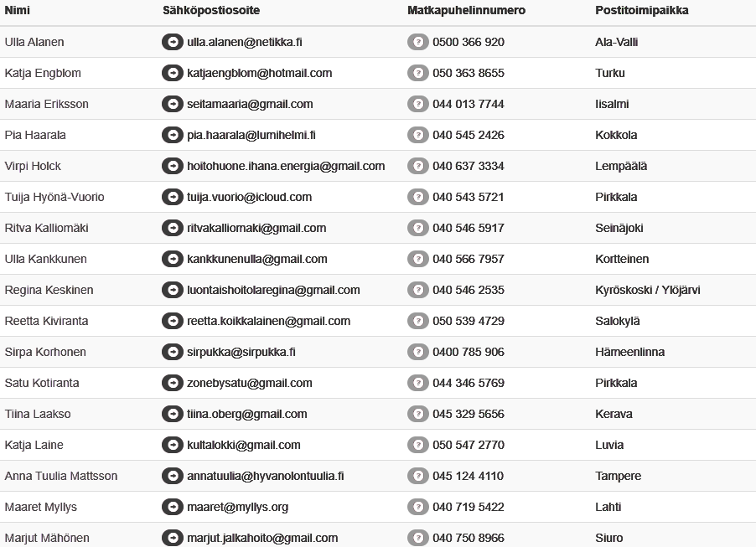Click the email icon beside ulla.alanen@netikka.fi
The height and width of the screenshot is (547, 756).
[x=173, y=42]
